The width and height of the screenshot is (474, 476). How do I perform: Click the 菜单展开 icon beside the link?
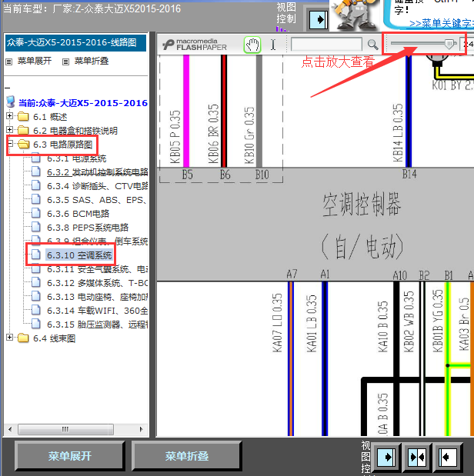pyautogui.click(x=9, y=62)
